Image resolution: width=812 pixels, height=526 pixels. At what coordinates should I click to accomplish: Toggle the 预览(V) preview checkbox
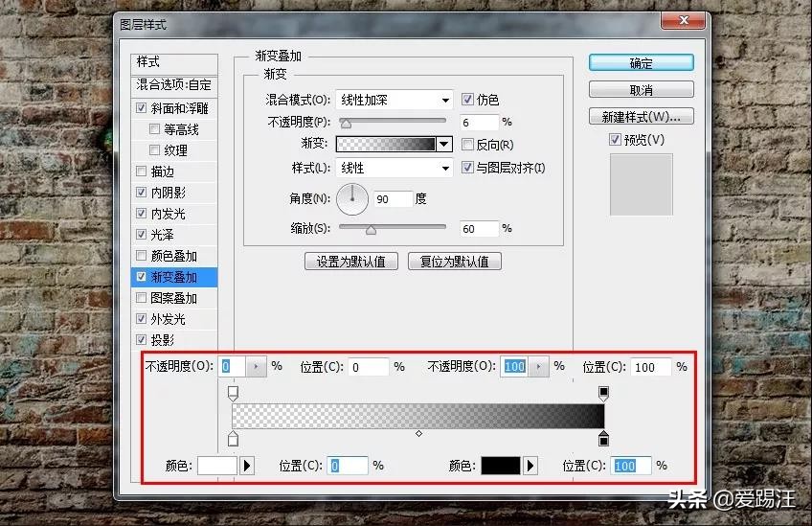point(615,139)
